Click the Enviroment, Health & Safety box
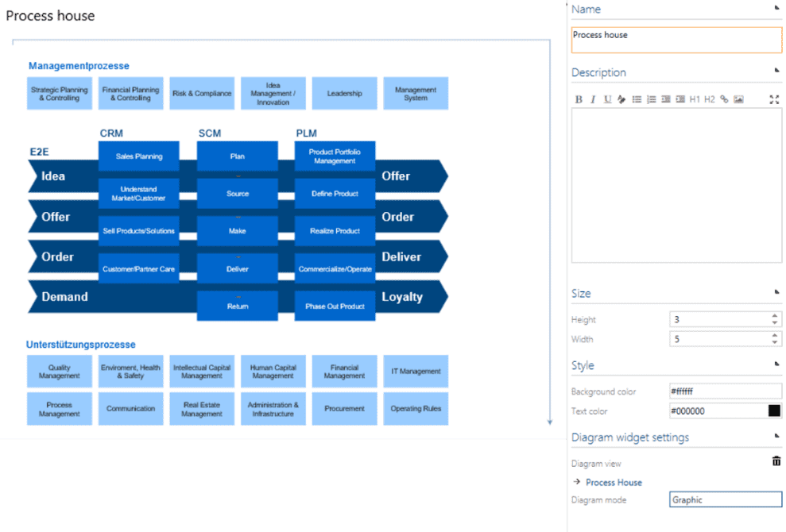The width and height of the screenshot is (786, 532). [x=131, y=371]
